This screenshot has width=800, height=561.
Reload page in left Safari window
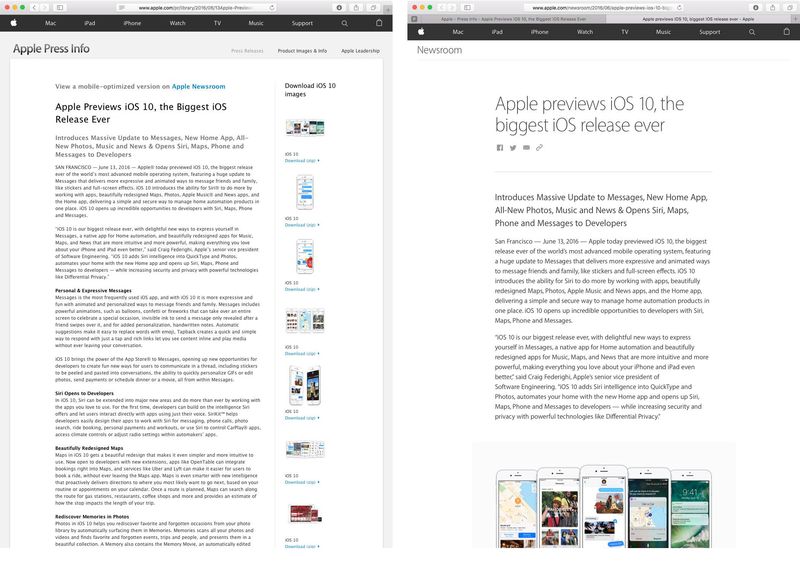(272, 8)
